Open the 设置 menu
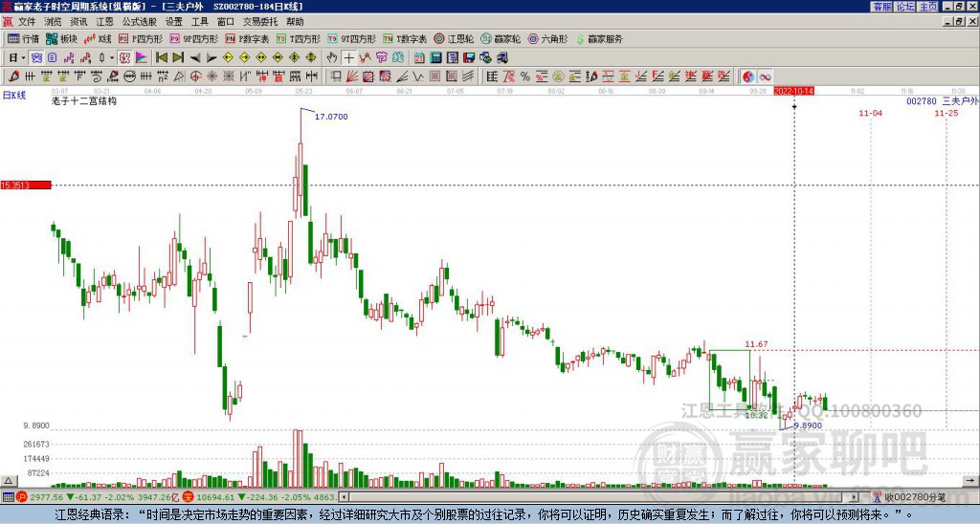980x524 pixels. pyautogui.click(x=174, y=22)
